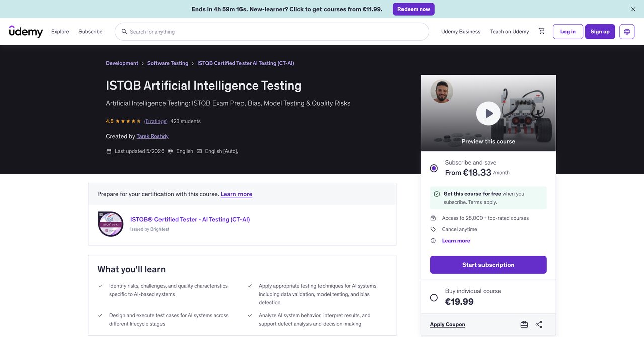Click Learn more about certification prep
The width and height of the screenshot is (644, 337).
coord(236,194)
